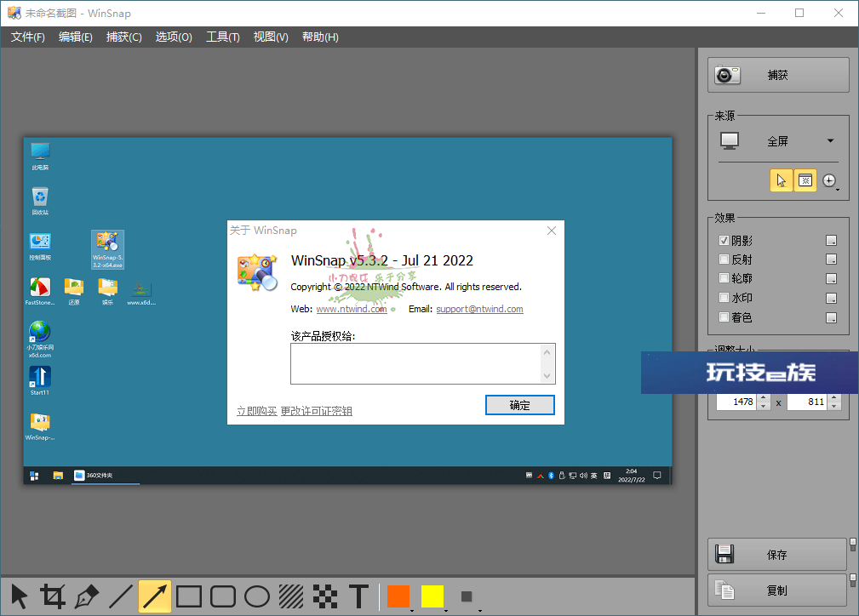
Task: Click license box scrollbar up arrow
Action: (x=547, y=352)
